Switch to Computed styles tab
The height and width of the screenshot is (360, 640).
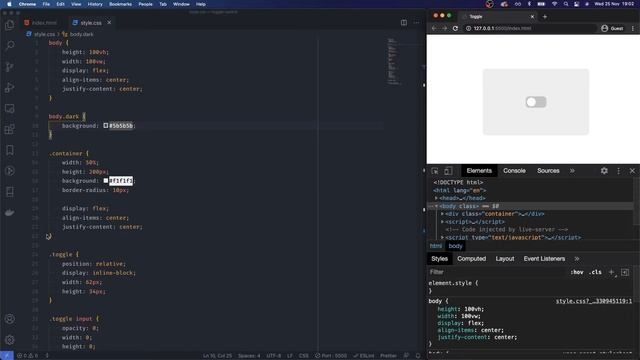[471, 259]
